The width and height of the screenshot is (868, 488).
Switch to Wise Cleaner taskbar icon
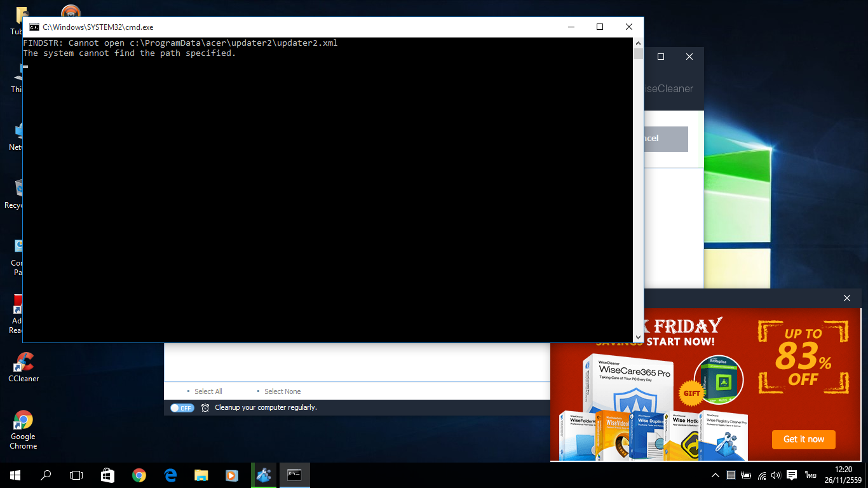[264, 475]
